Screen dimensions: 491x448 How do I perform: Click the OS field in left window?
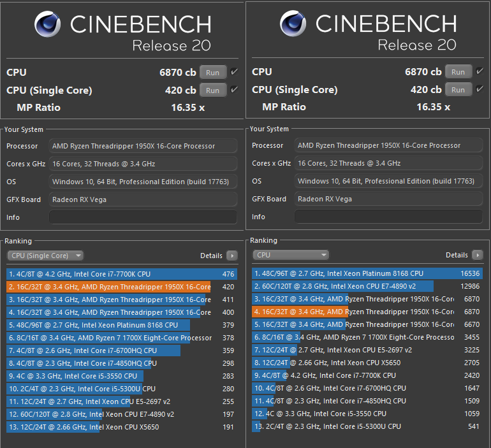143,182
